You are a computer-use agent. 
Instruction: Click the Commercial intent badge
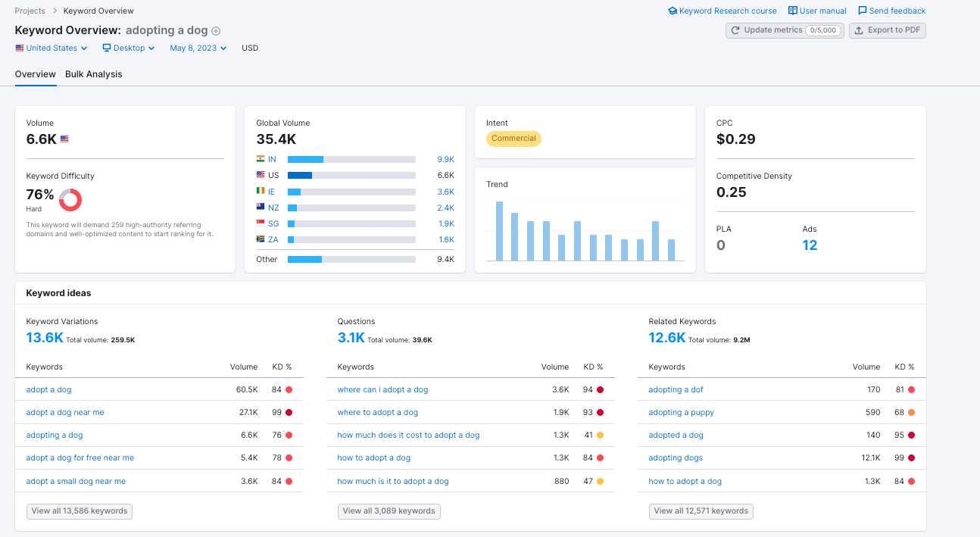[x=513, y=139]
